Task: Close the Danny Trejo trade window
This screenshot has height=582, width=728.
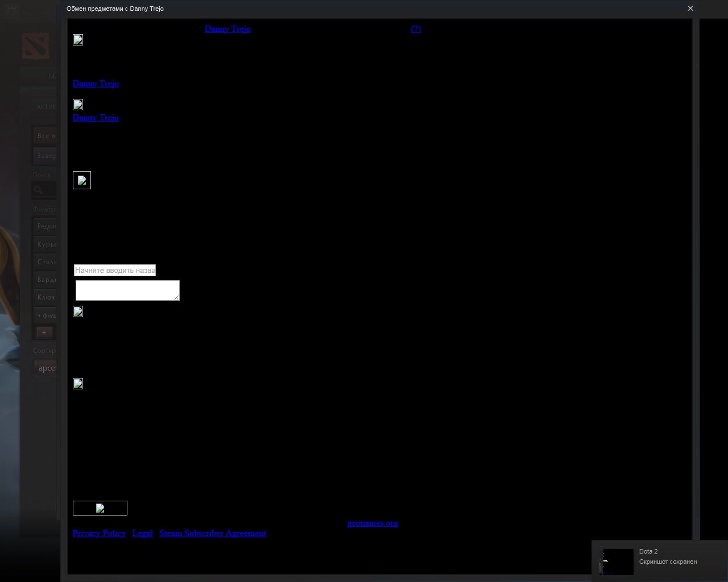Action: point(690,8)
